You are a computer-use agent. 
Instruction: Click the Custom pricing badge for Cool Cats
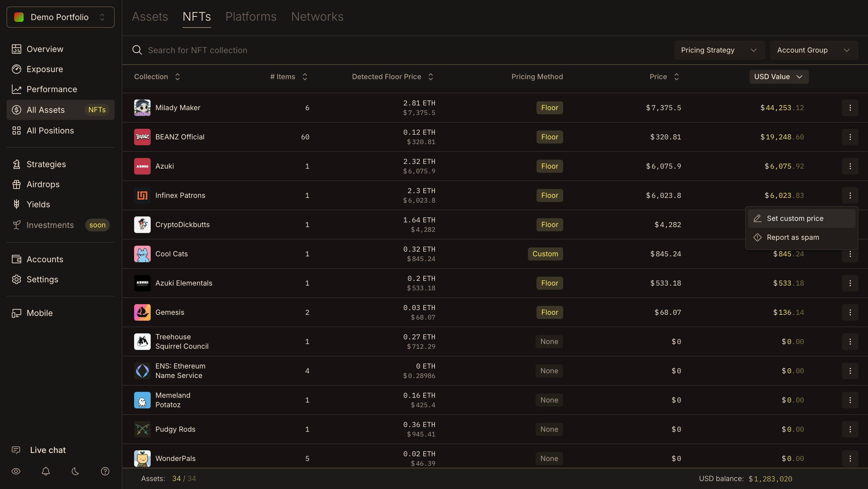[x=545, y=254]
